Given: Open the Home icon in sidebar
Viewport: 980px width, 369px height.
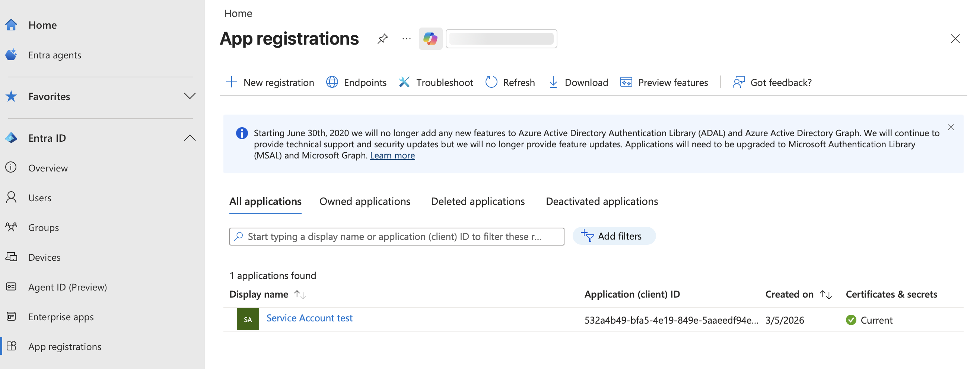Looking at the screenshot, I should (x=12, y=24).
